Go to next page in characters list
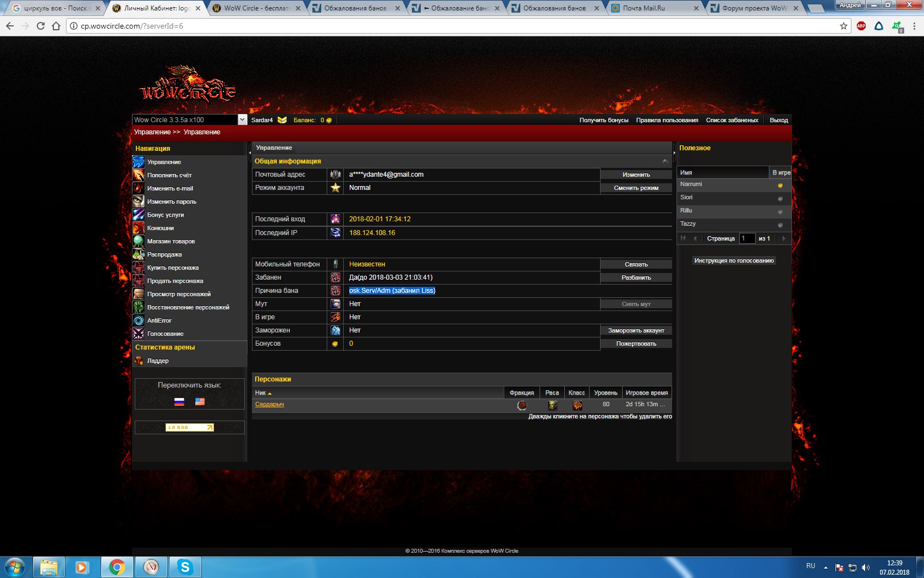The height and width of the screenshot is (578, 924). (x=783, y=238)
